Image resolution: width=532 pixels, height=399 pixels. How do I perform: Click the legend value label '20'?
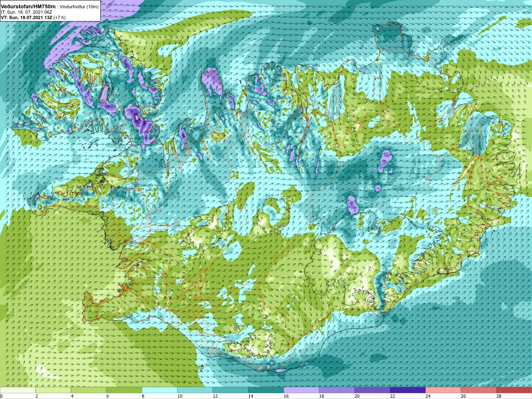(357, 396)
